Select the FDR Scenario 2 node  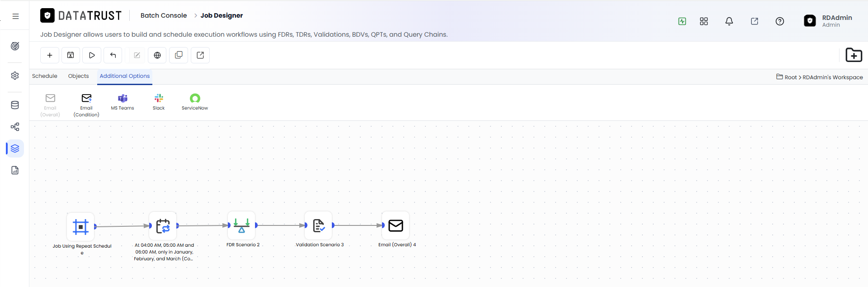click(242, 225)
